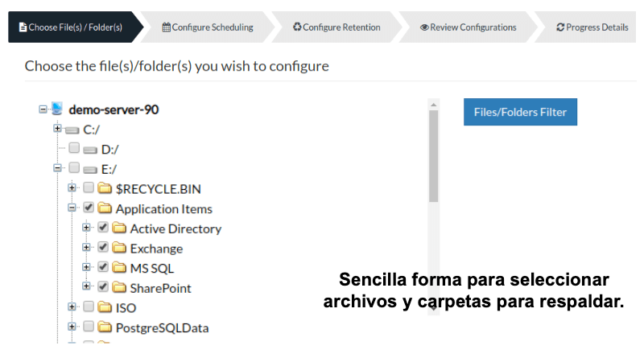Viewport: 644px width, 358px height.
Task: Check the $RECYCLE.BIN checkbox
Action: coord(89,187)
